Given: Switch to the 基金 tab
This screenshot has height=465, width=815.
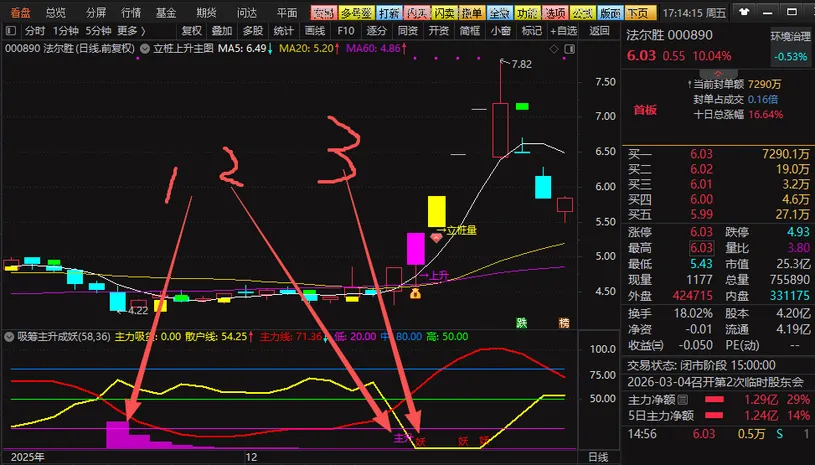Looking at the screenshot, I should [x=168, y=13].
